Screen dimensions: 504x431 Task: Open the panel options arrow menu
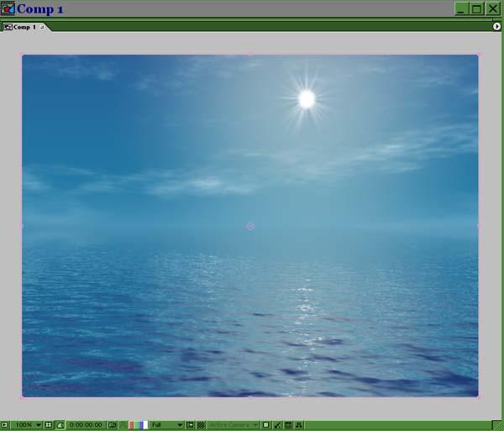tap(496, 26)
